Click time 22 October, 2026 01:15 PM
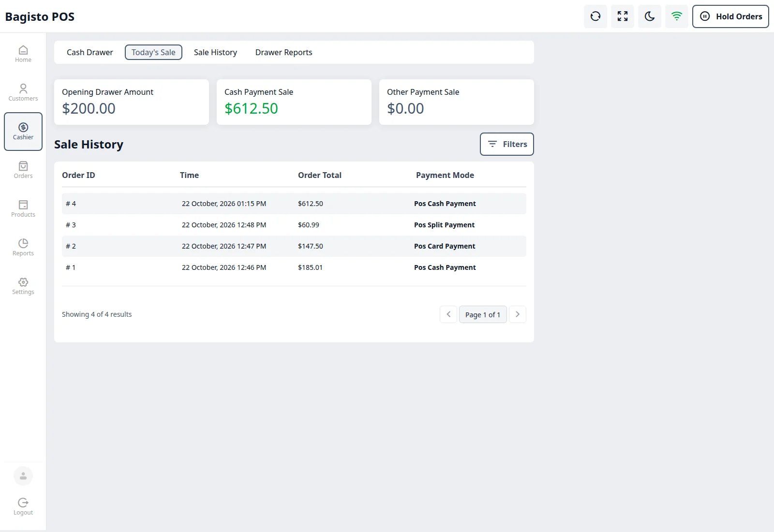774x532 pixels. [x=224, y=204]
